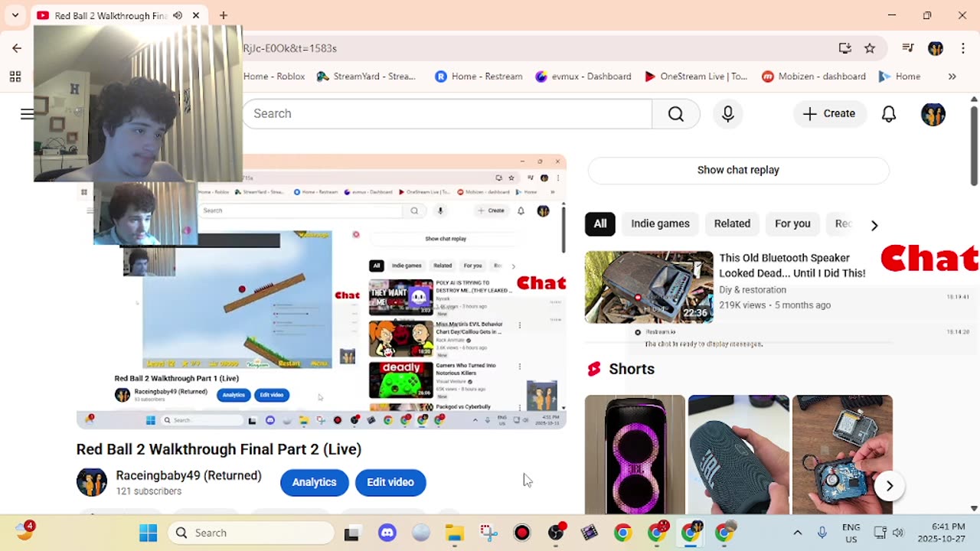Open the media controls icon in Chrome toolbar
Viewport: 980px width, 551px height.
(908, 48)
